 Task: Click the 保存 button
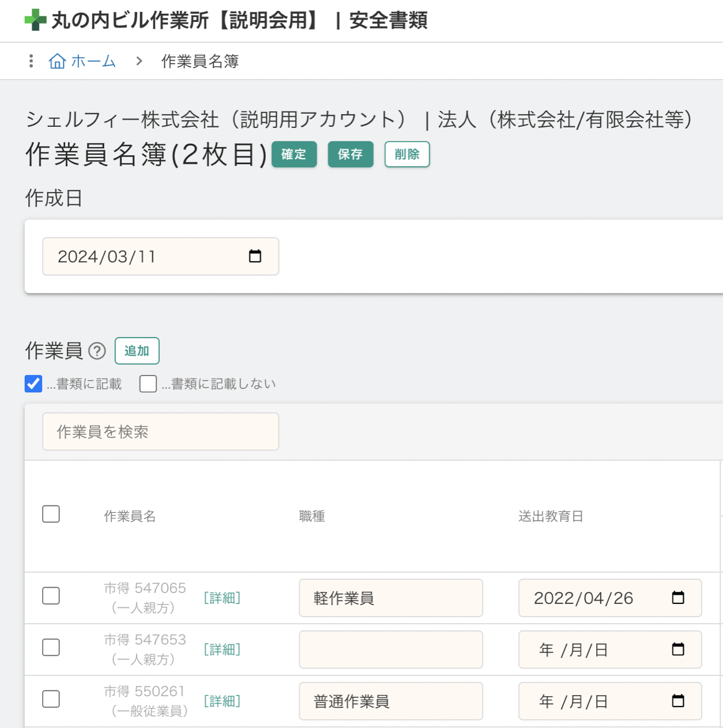(x=350, y=155)
